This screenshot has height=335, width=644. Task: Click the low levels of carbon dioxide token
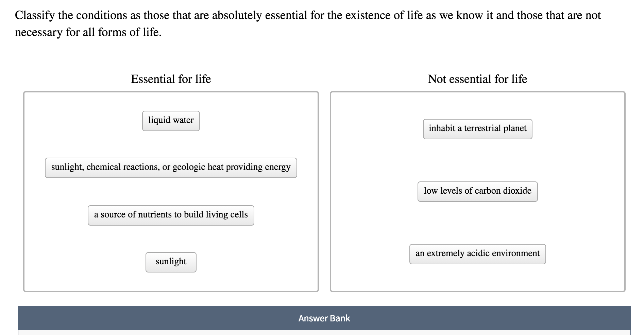pyautogui.click(x=477, y=191)
